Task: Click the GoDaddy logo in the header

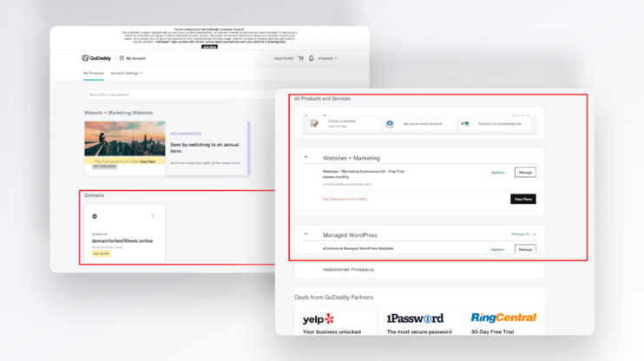Action: (96, 58)
